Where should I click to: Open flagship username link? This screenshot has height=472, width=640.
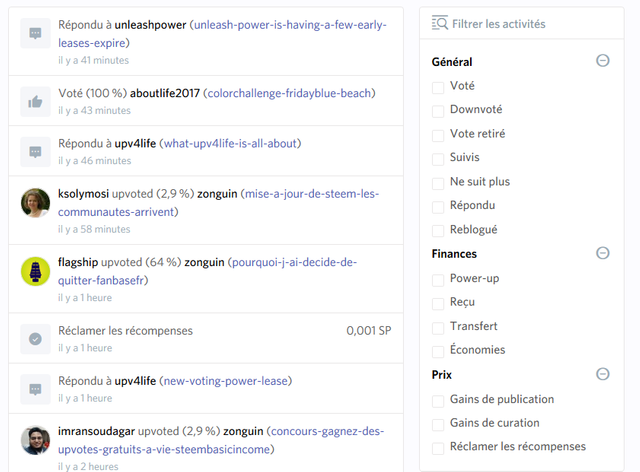(78, 263)
